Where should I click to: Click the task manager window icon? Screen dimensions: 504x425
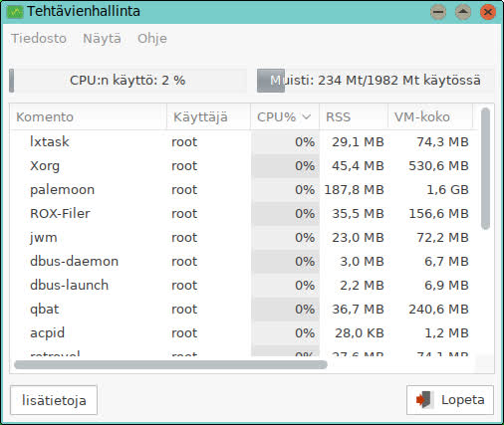[x=15, y=12]
